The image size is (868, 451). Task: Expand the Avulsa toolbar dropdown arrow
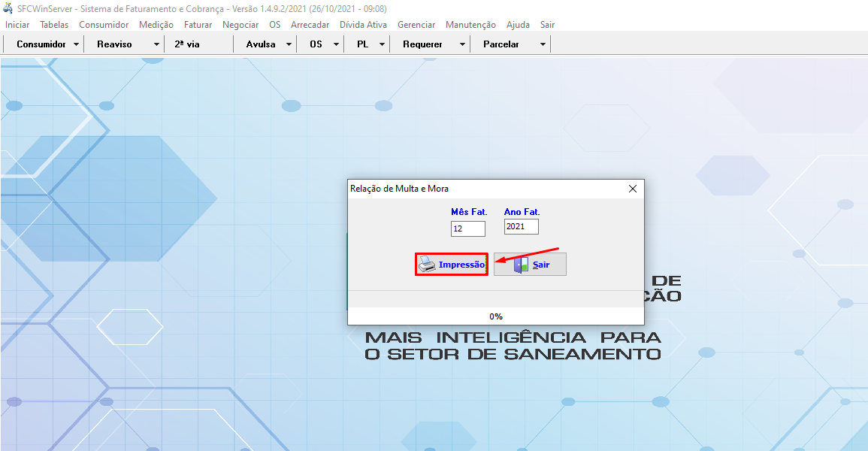point(289,44)
